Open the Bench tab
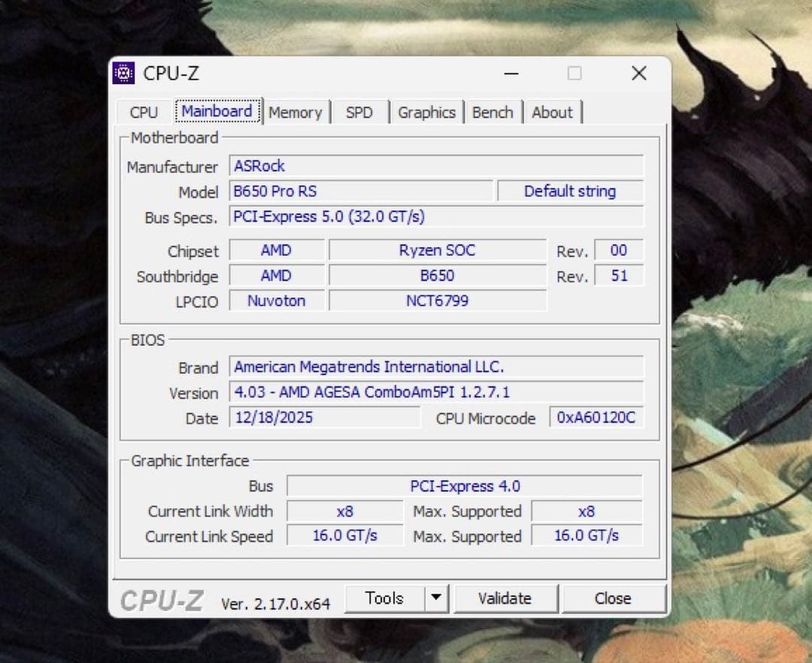Screen dimensions: 812x663 pyautogui.click(x=492, y=112)
